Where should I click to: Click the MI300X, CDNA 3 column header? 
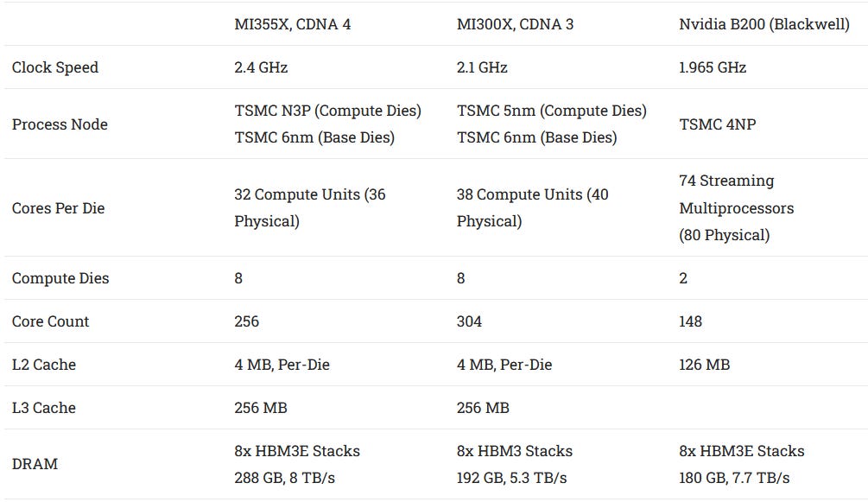tap(515, 24)
